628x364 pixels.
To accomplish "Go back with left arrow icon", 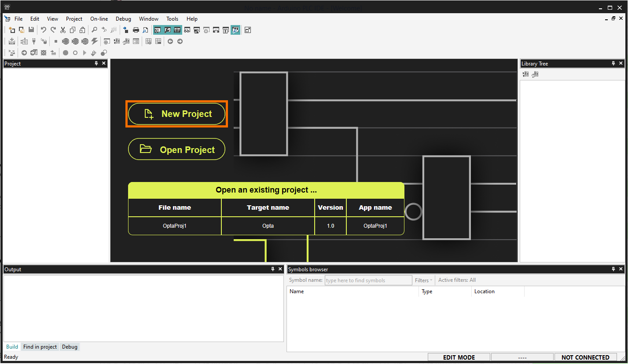I will pyautogui.click(x=170, y=41).
